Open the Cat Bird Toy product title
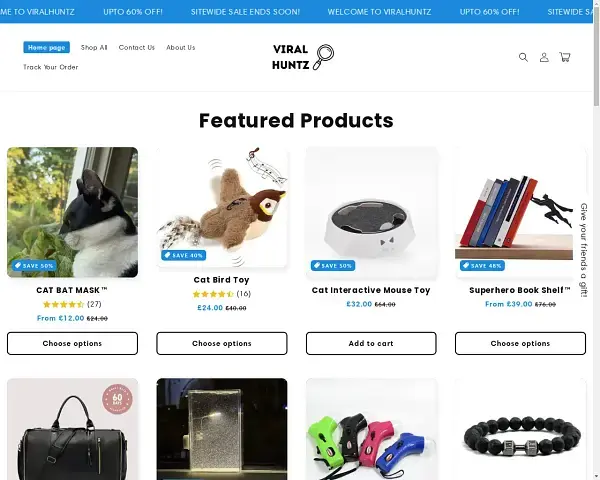Viewport: 600px width, 480px height. pos(222,280)
